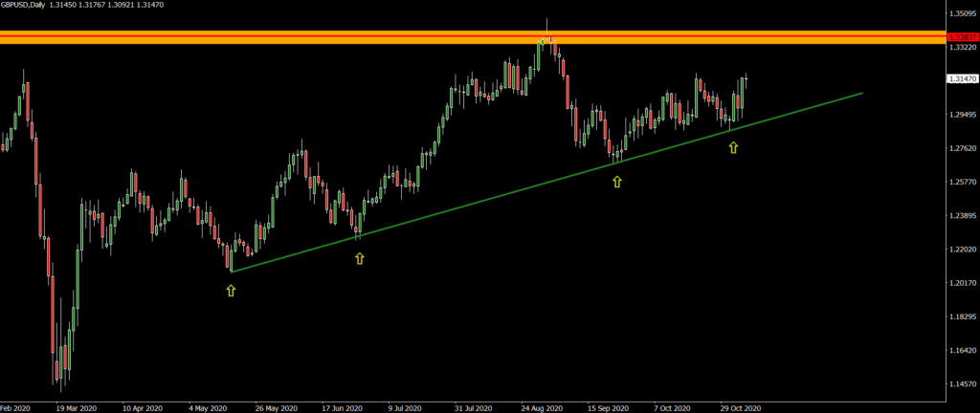This screenshot has width=980, height=413.
Task: Click the 1.22020 price axis label
Action: coord(962,250)
